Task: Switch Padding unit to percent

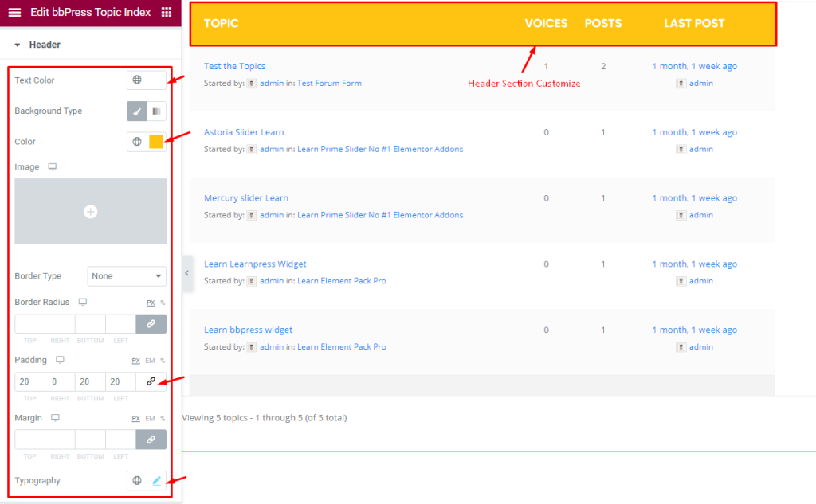Action: pyautogui.click(x=163, y=361)
